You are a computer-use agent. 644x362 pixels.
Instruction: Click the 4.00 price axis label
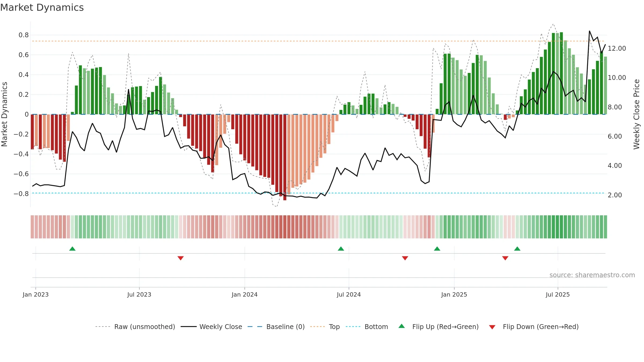click(615, 166)
